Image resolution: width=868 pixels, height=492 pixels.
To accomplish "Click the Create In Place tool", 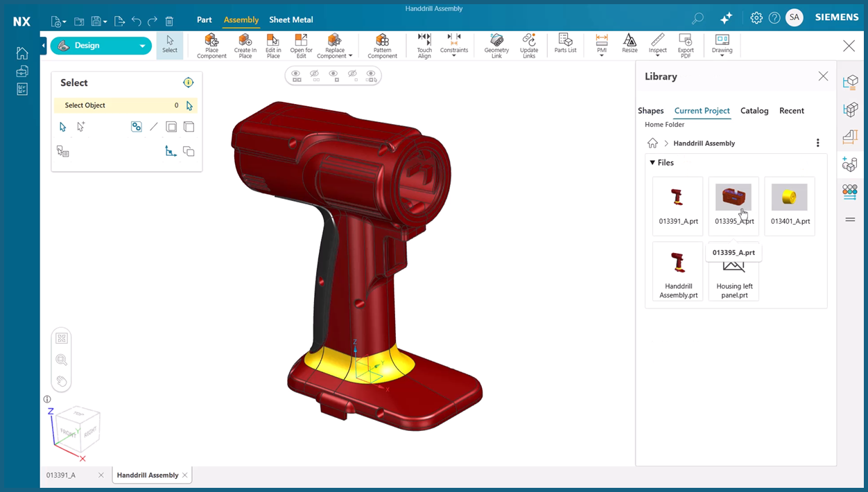I will 245,46.
